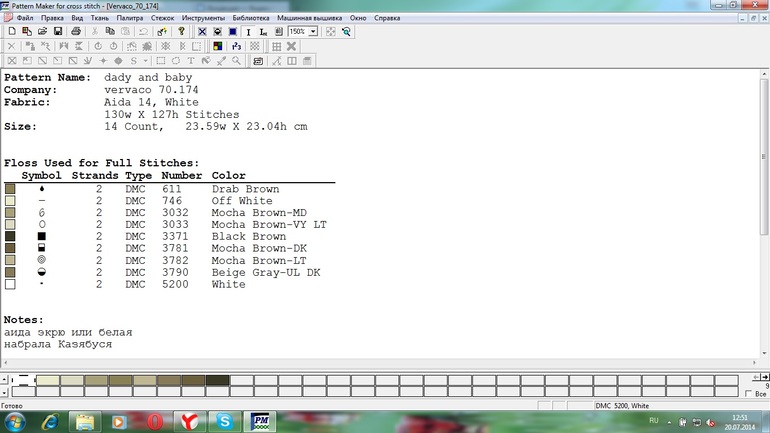The height and width of the screenshot is (433, 770).
Task: Save the pattern with the floppy disk icon
Action: 57,31
